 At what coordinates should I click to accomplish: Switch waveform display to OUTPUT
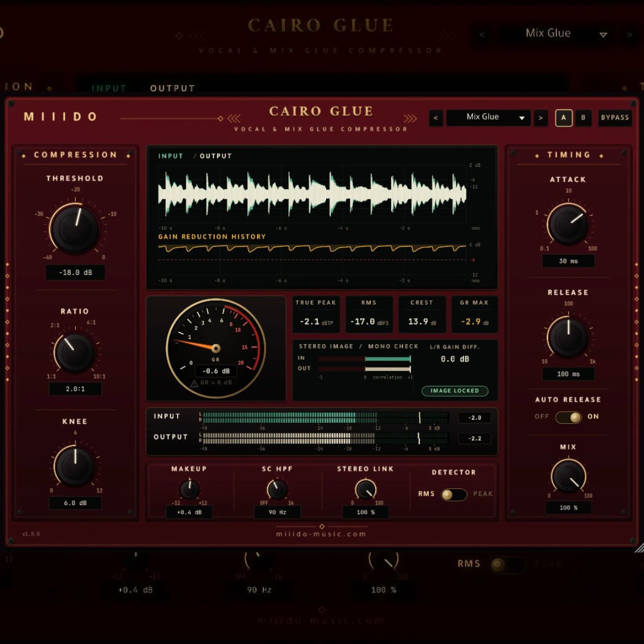(216, 156)
